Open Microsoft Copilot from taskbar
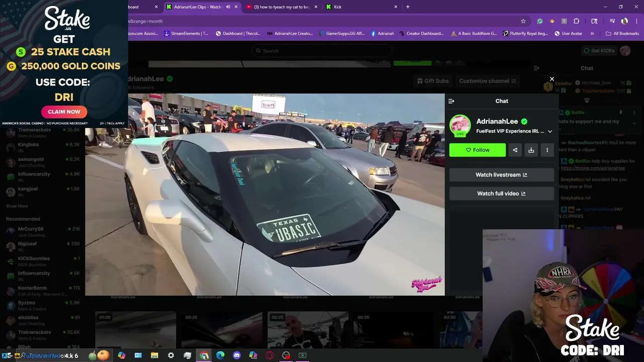 point(121,355)
